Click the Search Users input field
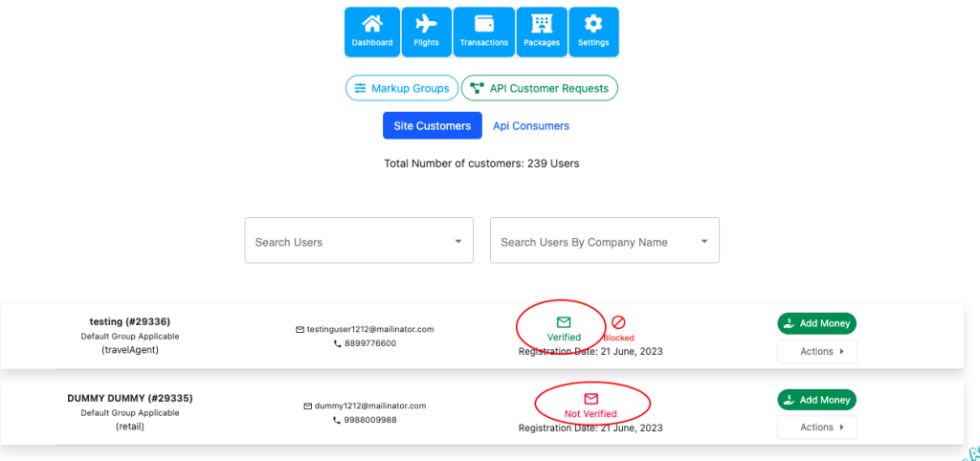Image resolution: width=980 pixels, height=461 pixels. [349, 241]
